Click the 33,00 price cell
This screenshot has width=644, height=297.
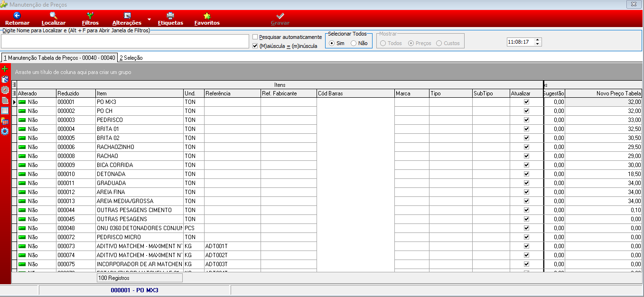[603, 120]
